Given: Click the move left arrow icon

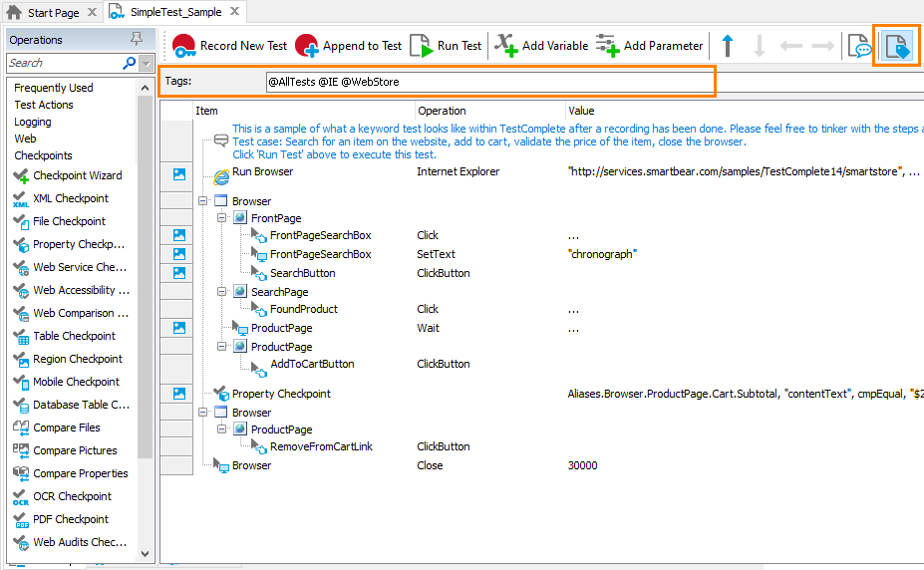Looking at the screenshot, I should 791,46.
